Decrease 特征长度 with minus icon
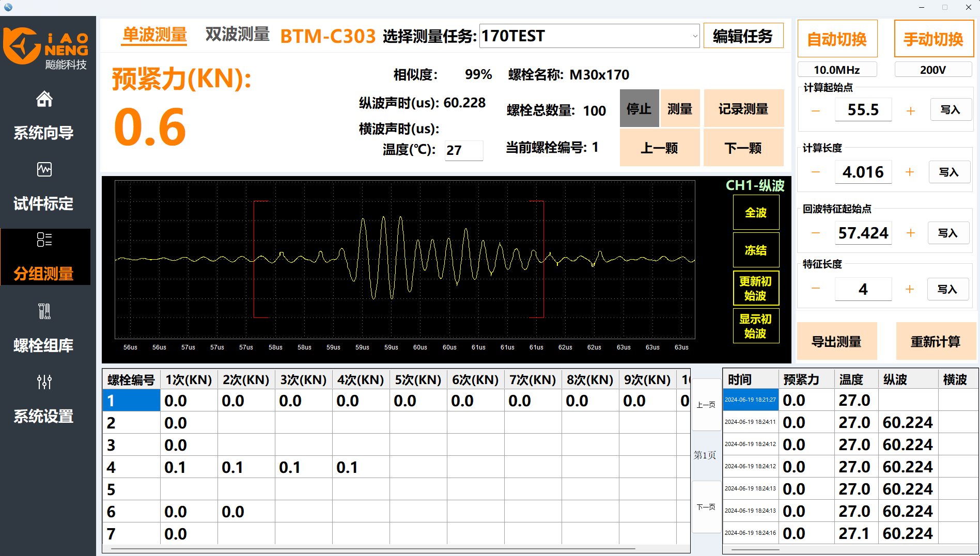The height and width of the screenshot is (556, 980). [x=816, y=289]
